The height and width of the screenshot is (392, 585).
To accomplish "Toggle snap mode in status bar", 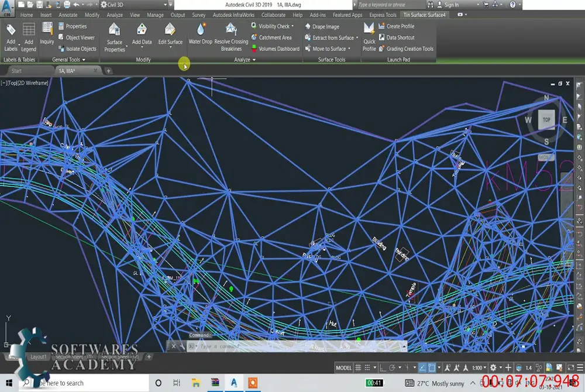I will [x=367, y=368].
